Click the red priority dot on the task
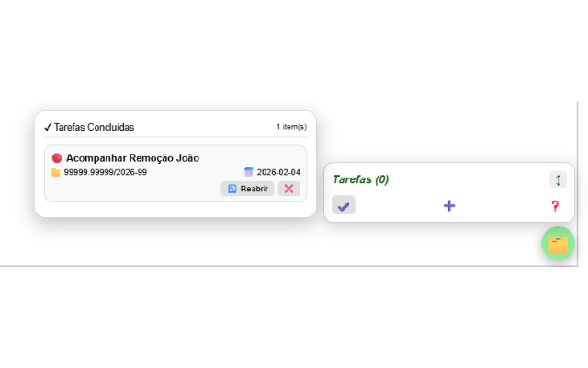This screenshot has height=368, width=588. point(57,158)
